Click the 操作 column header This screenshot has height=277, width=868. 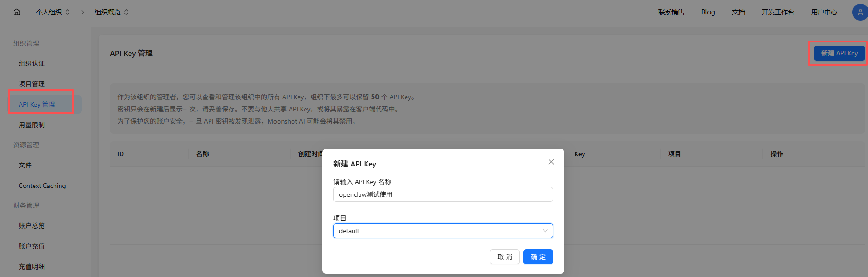click(x=777, y=154)
